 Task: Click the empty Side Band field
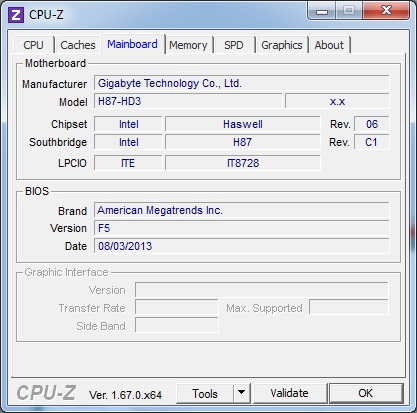(177, 326)
